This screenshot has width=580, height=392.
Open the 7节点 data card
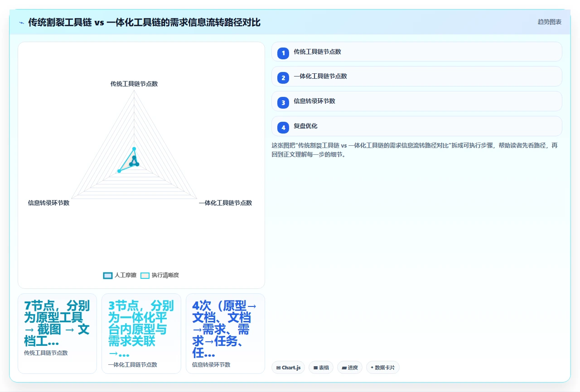point(57,333)
